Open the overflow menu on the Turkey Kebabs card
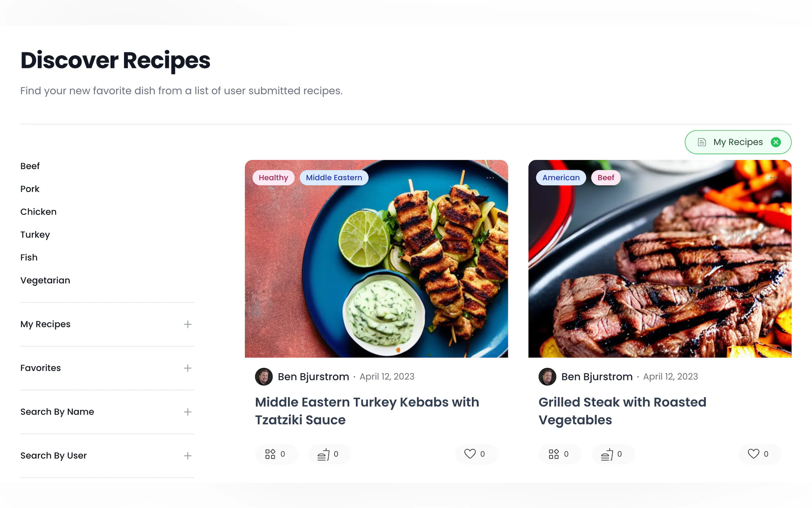The height and width of the screenshot is (508, 812). [x=490, y=178]
